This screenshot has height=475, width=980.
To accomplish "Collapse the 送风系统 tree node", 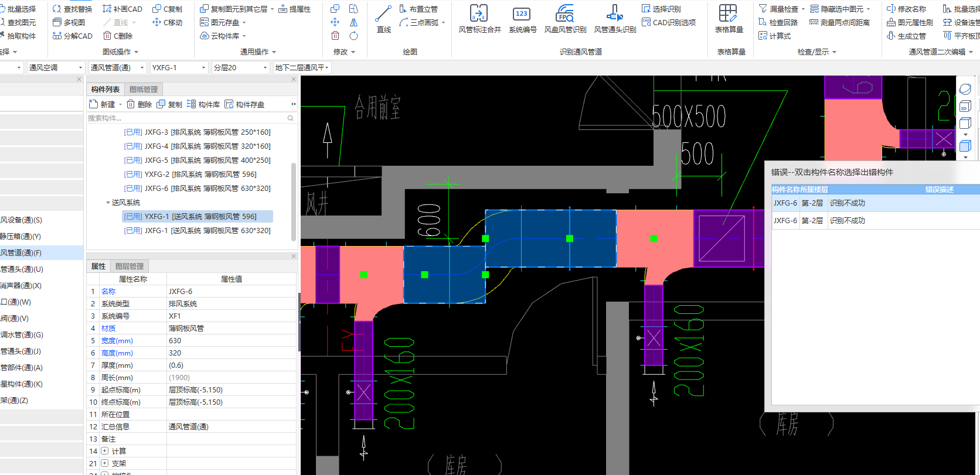I will (x=108, y=203).
